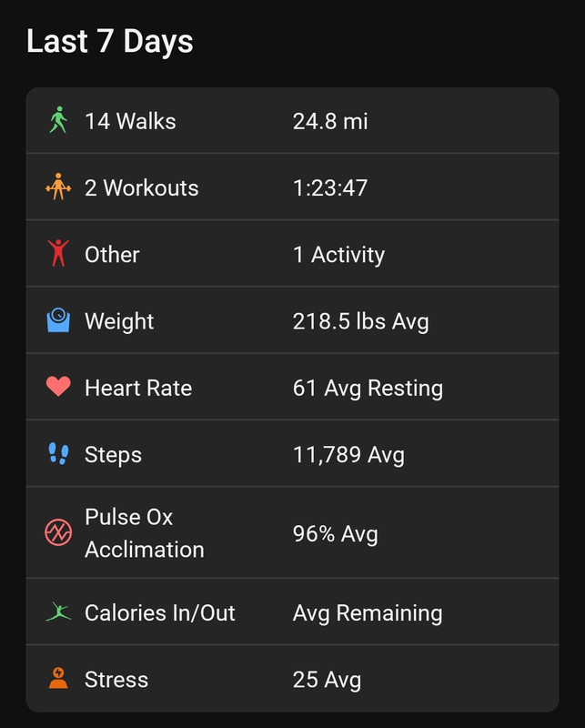Tap the pink Heart Rate icon

coord(58,386)
